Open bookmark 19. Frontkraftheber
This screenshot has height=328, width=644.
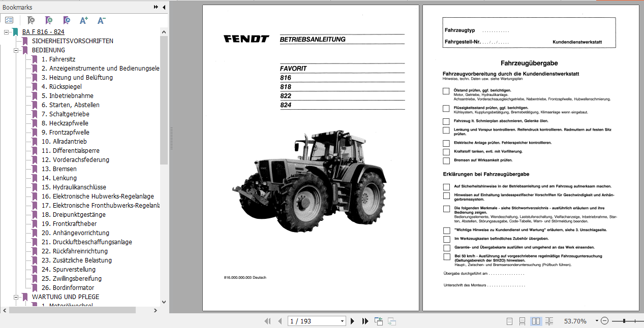69,224
